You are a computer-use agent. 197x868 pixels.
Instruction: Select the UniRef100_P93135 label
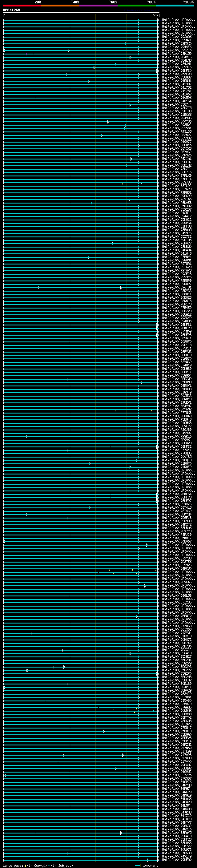(176, 131)
